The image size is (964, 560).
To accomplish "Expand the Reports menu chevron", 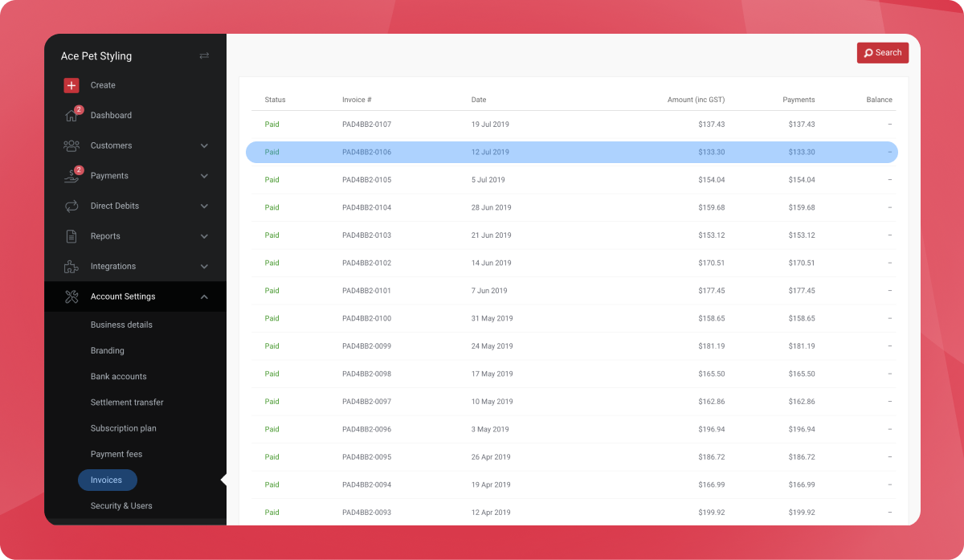I will 204,236.
